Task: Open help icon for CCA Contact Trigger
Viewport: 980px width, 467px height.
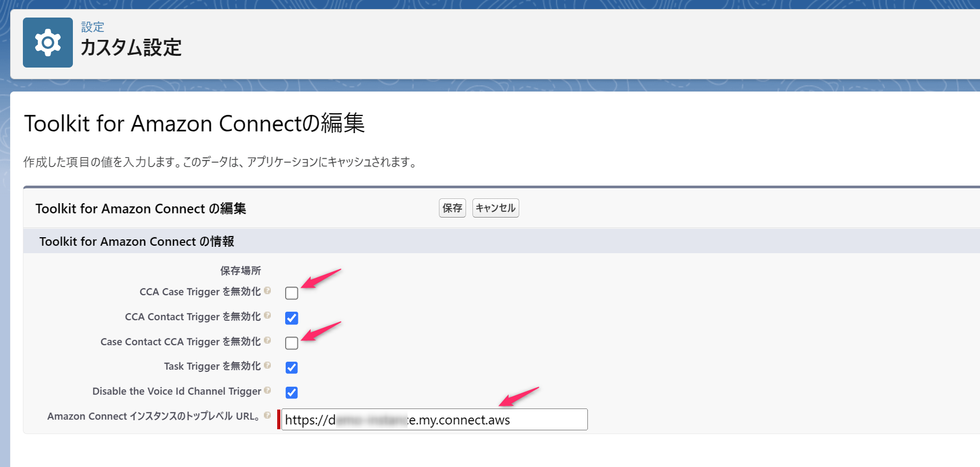Action: (x=267, y=315)
